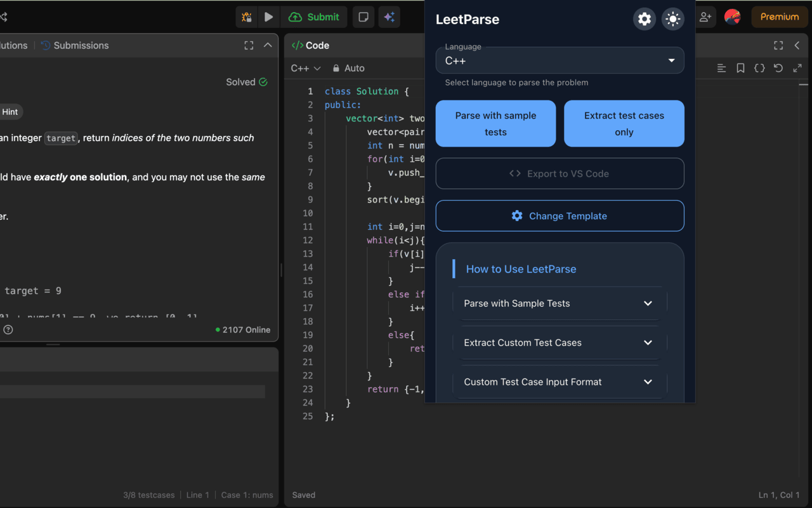The height and width of the screenshot is (508, 812).
Task: Run code with the play button
Action: pos(269,17)
